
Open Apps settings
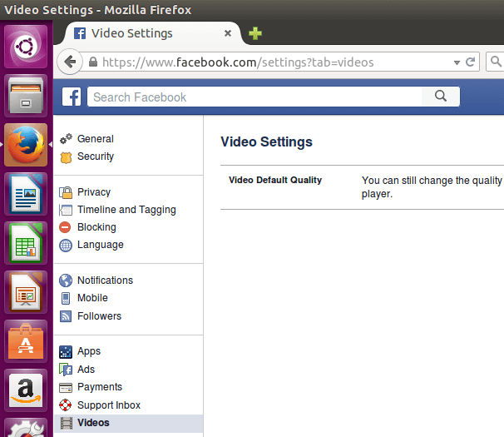pyautogui.click(x=89, y=351)
